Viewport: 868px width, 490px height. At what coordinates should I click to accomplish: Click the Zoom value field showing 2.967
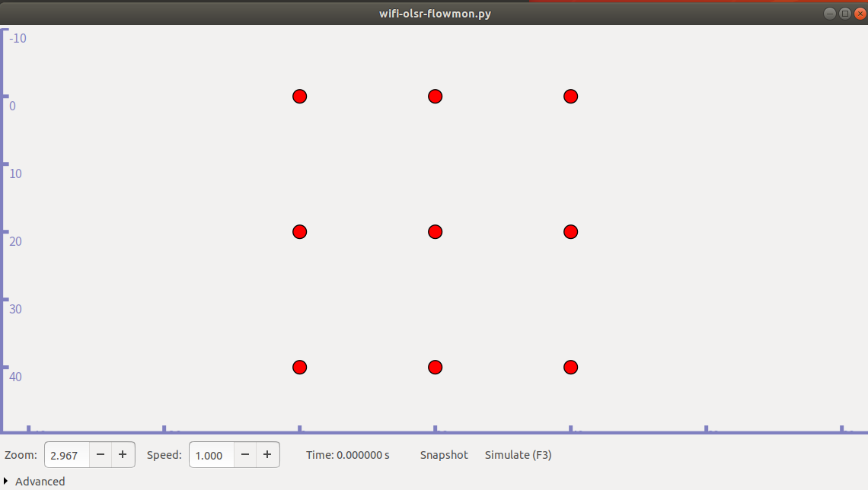click(67, 454)
